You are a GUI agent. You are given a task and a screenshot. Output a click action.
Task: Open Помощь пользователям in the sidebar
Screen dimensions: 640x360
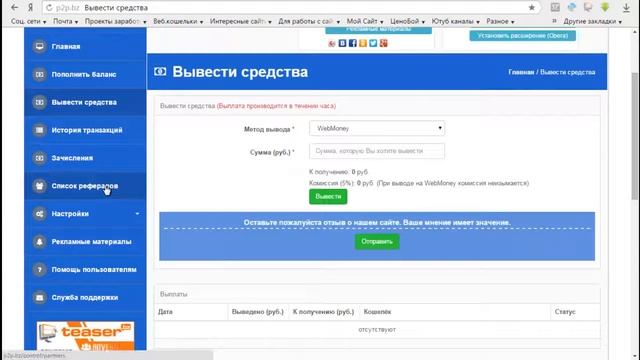point(85,269)
